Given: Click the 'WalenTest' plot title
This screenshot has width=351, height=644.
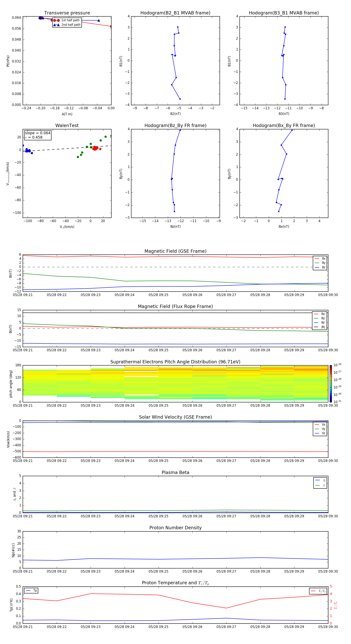Looking at the screenshot, I should click(67, 125).
